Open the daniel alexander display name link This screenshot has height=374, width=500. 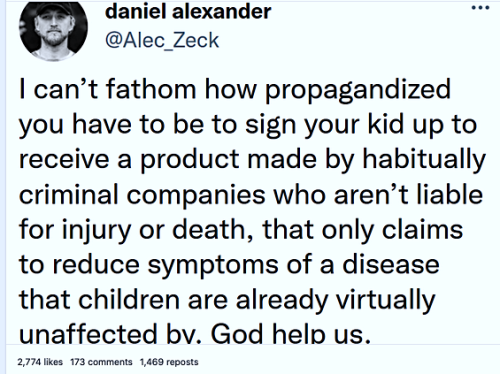tap(188, 12)
